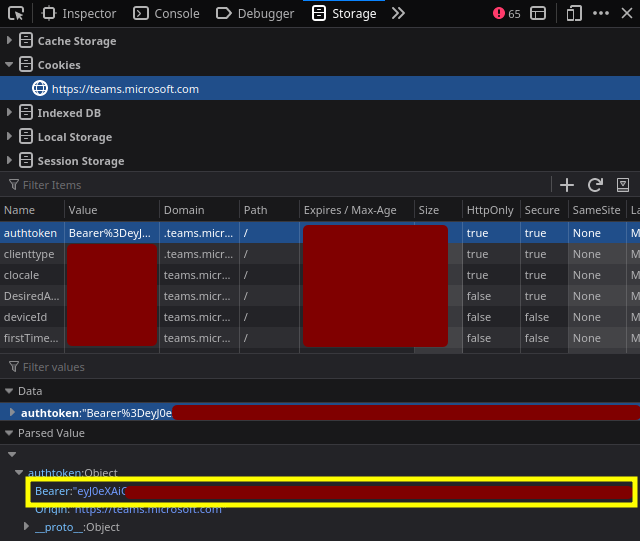Click the Cookies database icon
The height and width of the screenshot is (541, 640).
[26, 65]
